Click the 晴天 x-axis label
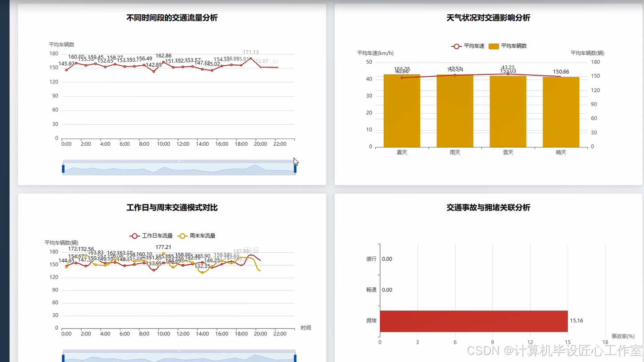The height and width of the screenshot is (362, 644). coord(561,153)
